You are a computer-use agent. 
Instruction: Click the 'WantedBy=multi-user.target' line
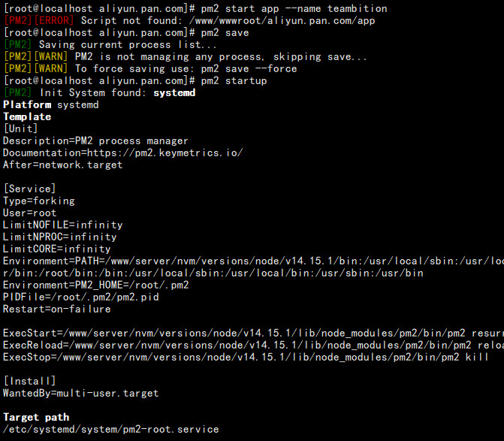81,394
